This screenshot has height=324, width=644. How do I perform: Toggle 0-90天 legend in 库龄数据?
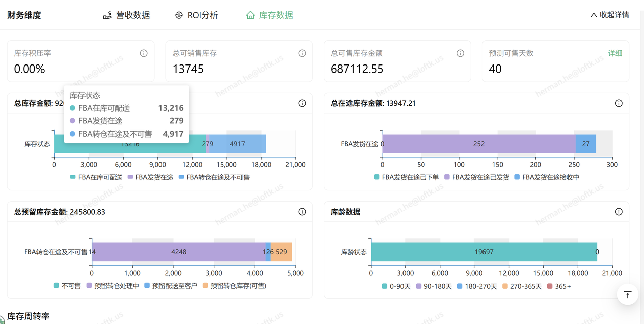[396, 286]
